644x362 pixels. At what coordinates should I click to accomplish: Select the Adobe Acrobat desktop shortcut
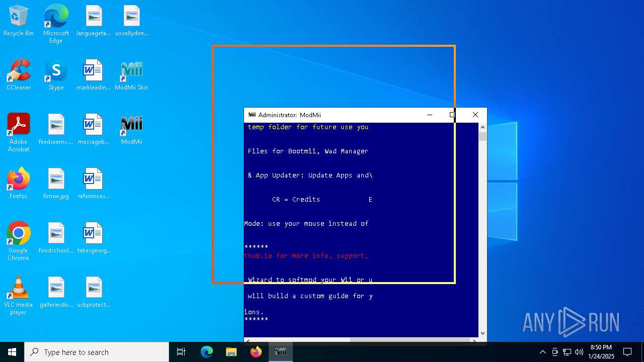[x=19, y=133]
